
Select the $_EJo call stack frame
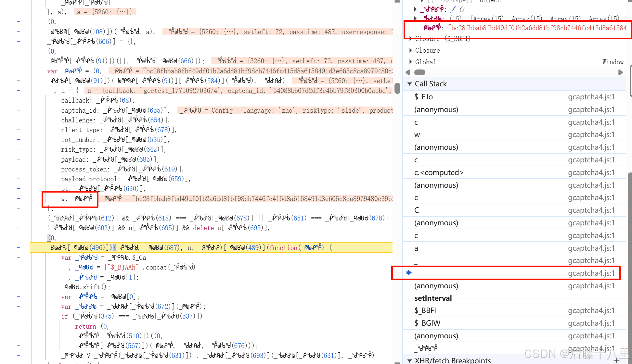point(423,97)
